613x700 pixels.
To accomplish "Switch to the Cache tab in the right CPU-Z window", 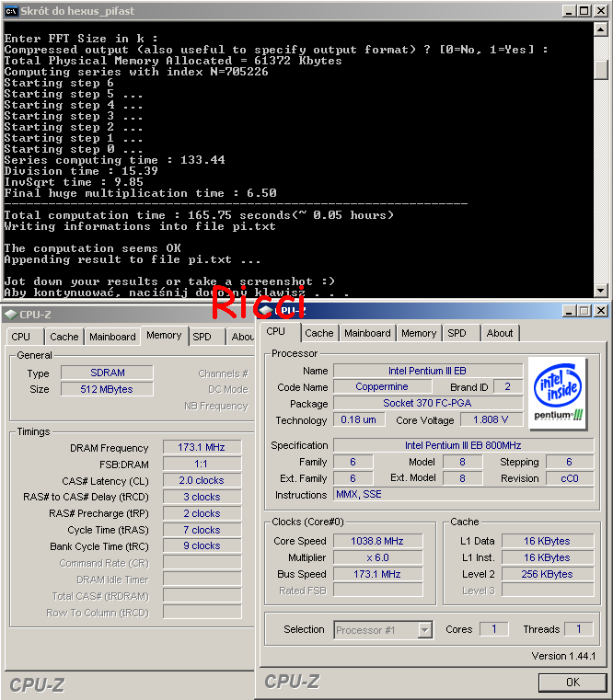I will click(x=319, y=333).
